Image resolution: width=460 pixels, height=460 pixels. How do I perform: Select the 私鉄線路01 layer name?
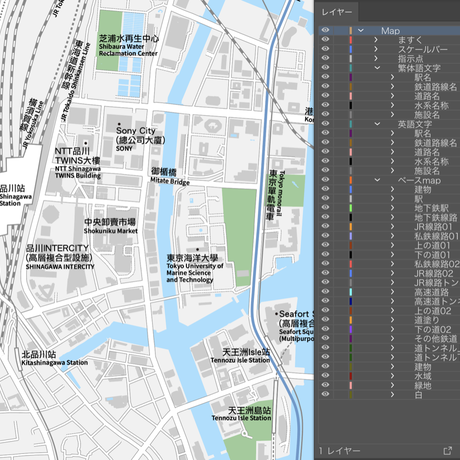point(436,236)
